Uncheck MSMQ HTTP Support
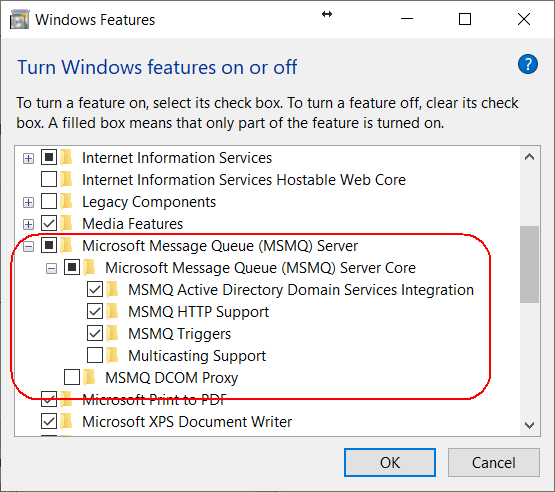Viewport: 555px width, 492px height. (x=95, y=311)
